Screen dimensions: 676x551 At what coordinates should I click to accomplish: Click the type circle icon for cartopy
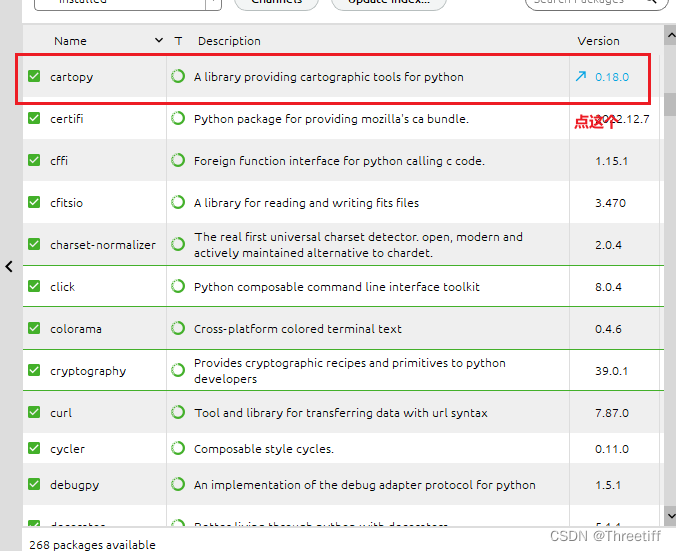pos(178,76)
